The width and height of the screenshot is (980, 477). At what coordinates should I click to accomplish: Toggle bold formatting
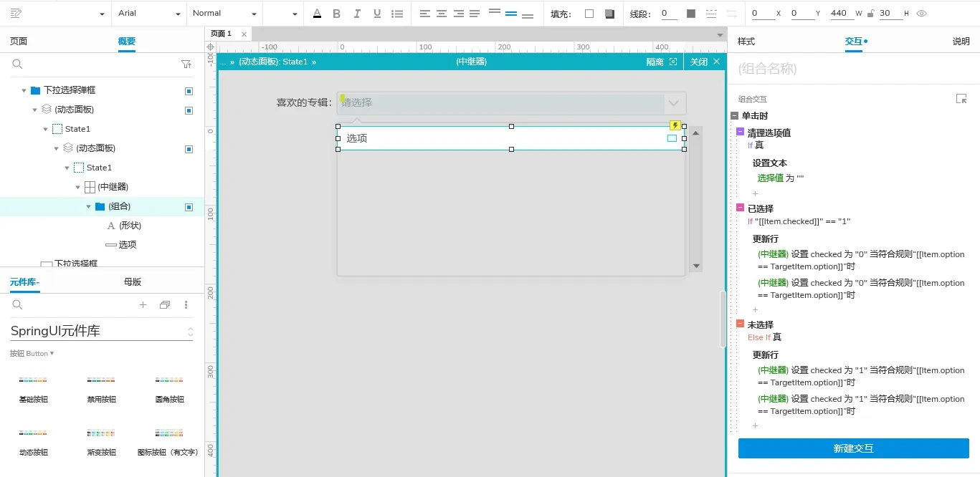pyautogui.click(x=337, y=14)
